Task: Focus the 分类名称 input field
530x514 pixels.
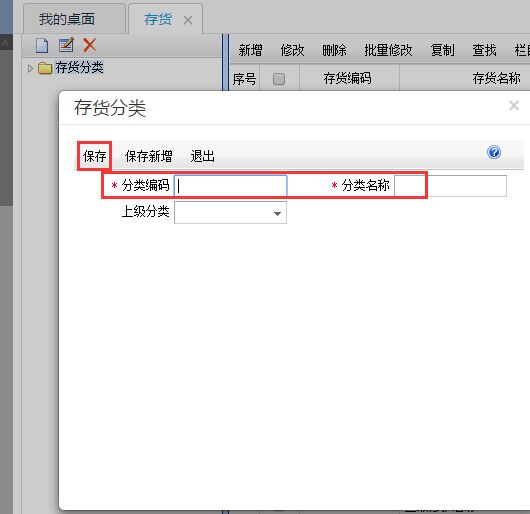Action: [450, 186]
